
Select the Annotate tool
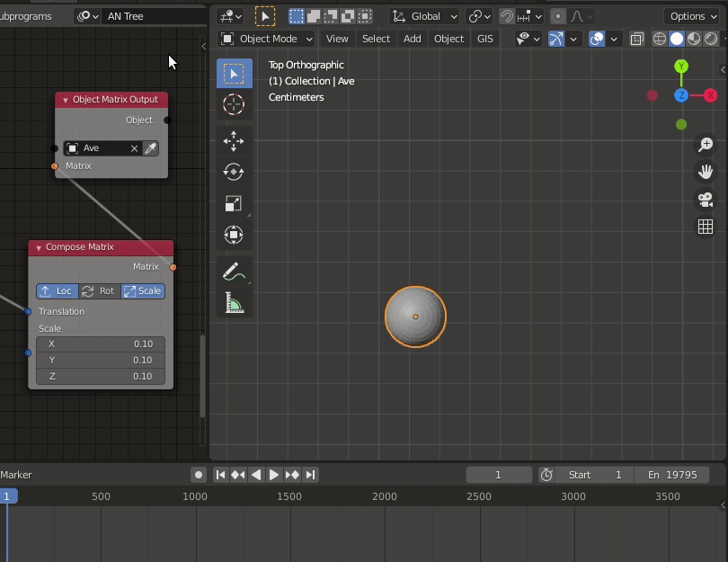(234, 270)
